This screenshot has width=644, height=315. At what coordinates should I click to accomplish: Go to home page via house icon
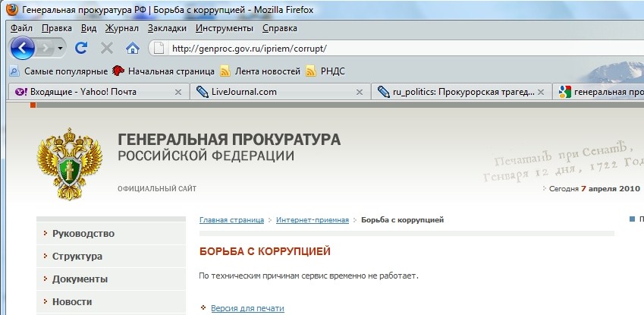pyautogui.click(x=132, y=48)
